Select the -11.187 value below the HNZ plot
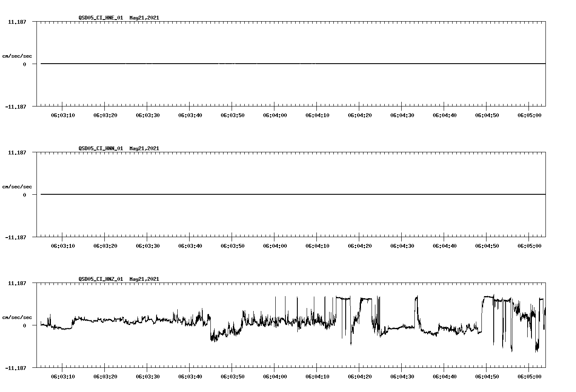This screenshot has width=576, height=392. pyautogui.click(x=16, y=368)
